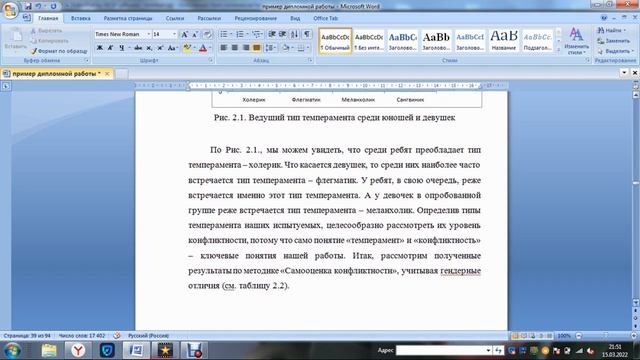Align text right
Screen dimensions: 640x360
tap(246, 48)
